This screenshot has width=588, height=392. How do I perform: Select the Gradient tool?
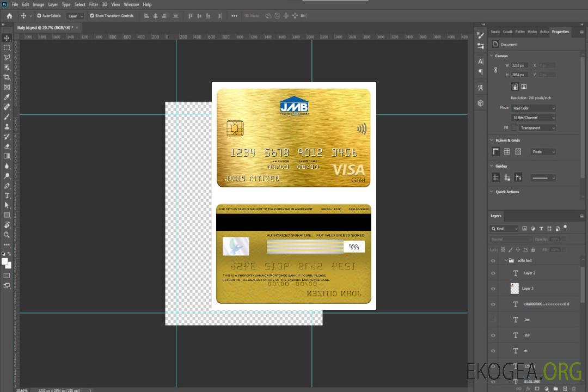click(x=7, y=156)
